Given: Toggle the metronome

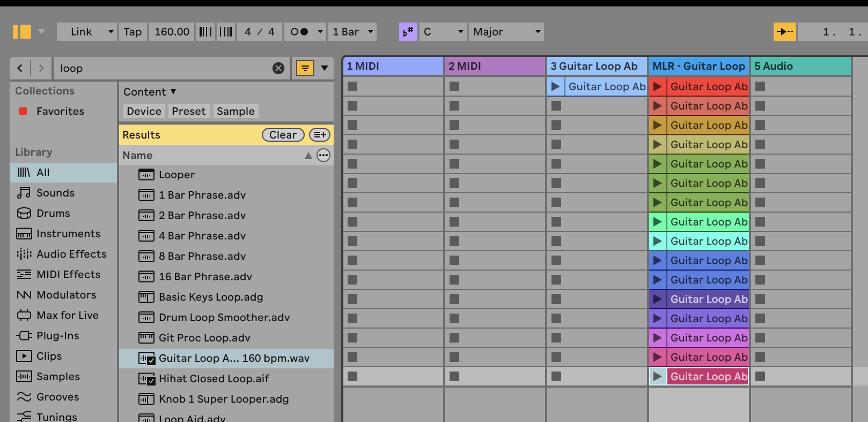Looking at the screenshot, I should click(299, 32).
